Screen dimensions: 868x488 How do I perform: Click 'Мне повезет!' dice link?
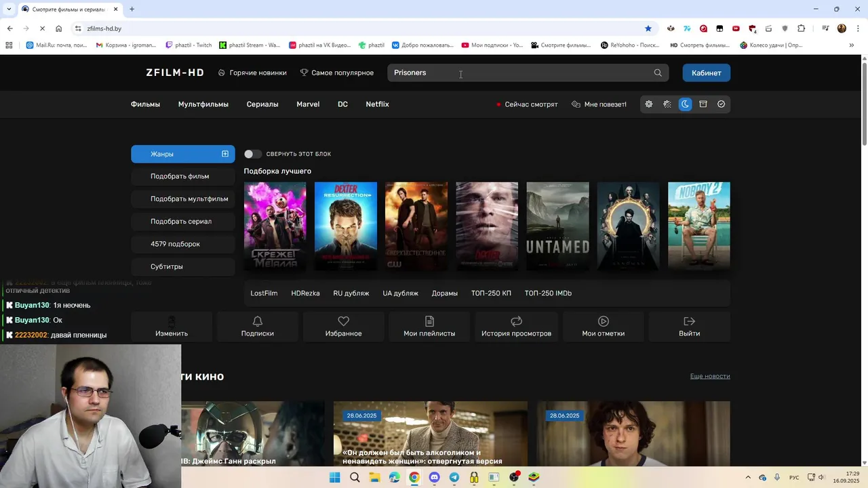point(599,104)
